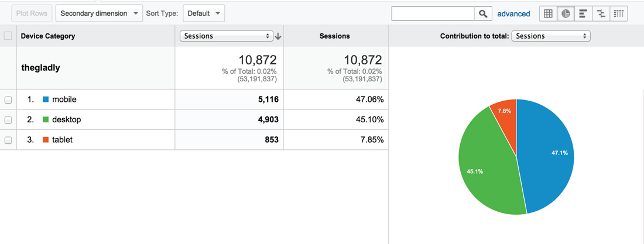Open the Sessions metric dropdown in first column
Viewport: 644px width, 244px height.
click(227, 36)
